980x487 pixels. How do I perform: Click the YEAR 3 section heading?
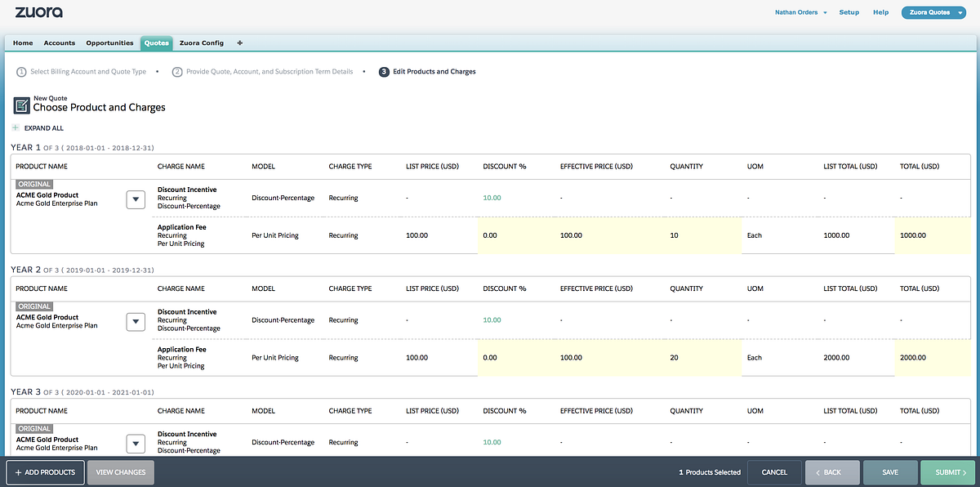pos(82,392)
